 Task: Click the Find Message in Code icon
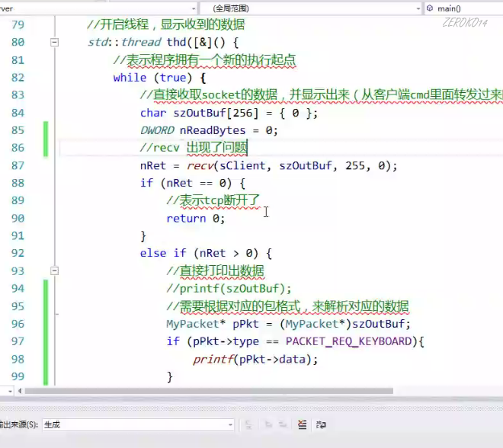[248, 424]
